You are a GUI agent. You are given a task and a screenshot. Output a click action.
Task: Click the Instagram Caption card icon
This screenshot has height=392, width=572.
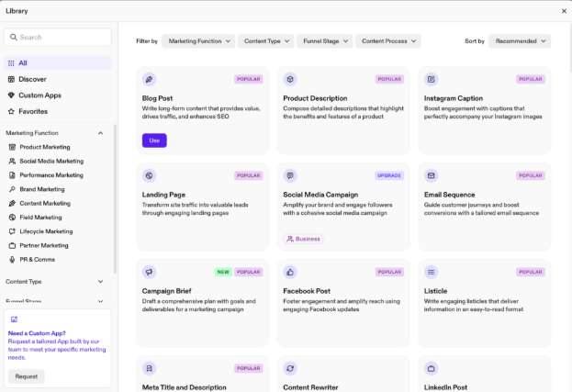tap(432, 79)
